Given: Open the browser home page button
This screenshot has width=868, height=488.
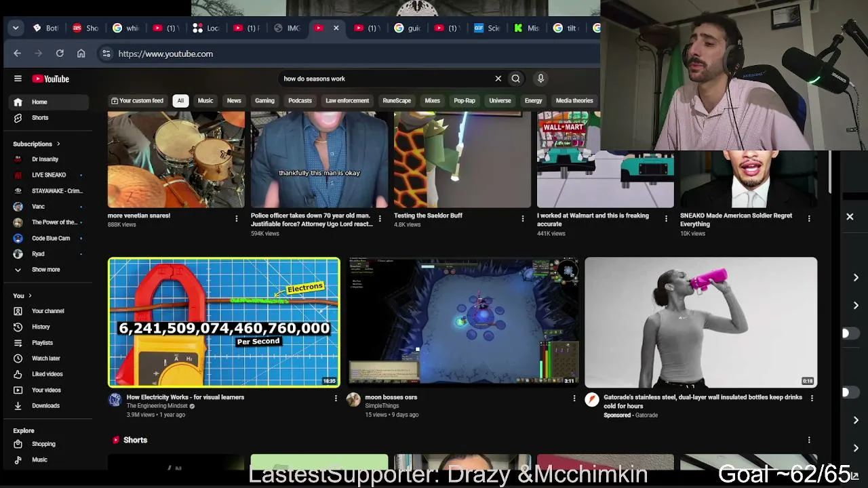Looking at the screenshot, I should 81,54.
